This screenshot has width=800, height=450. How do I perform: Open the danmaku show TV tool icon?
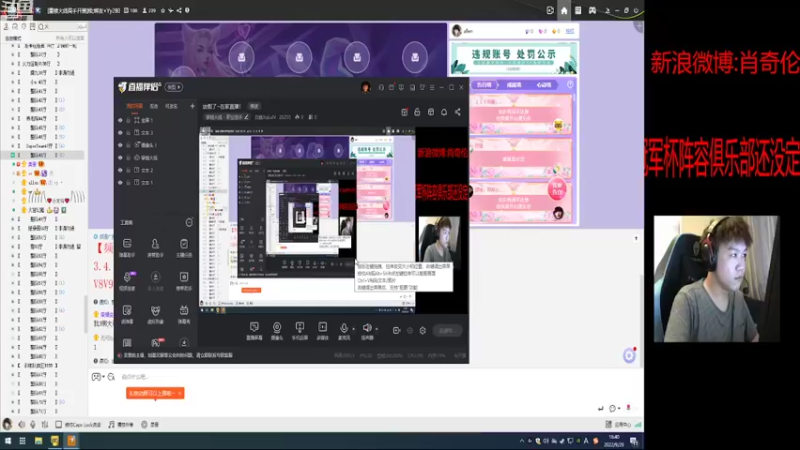tap(184, 310)
